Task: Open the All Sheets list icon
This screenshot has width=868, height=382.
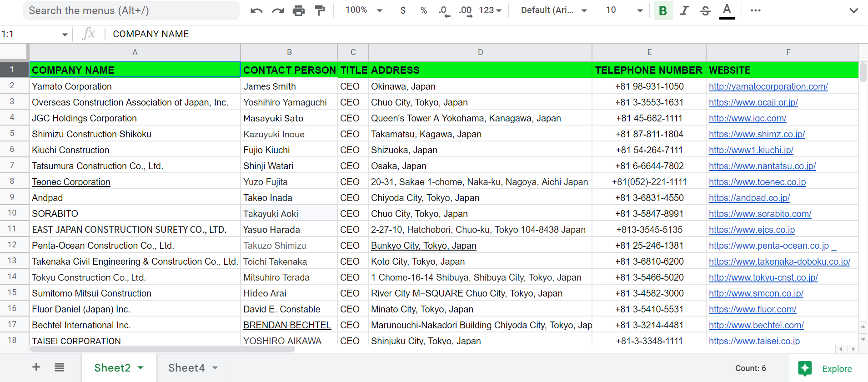Action: point(60,367)
